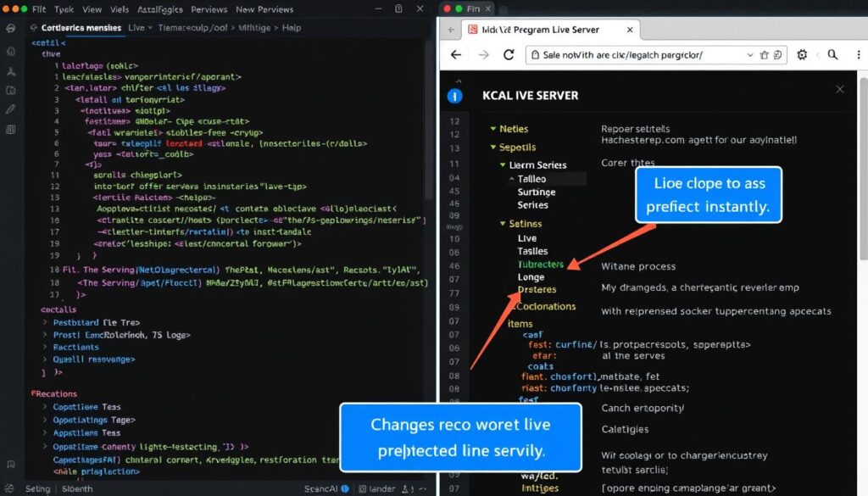
Task: Select the FRecations section heading
Action: tap(54, 394)
